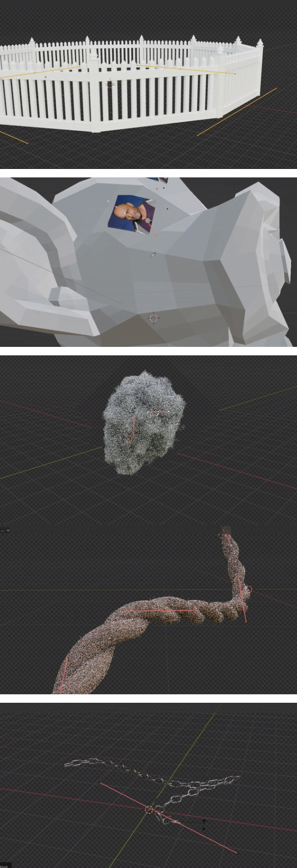
Task: Click the small black arrows near the chain
Action: (204, 825)
